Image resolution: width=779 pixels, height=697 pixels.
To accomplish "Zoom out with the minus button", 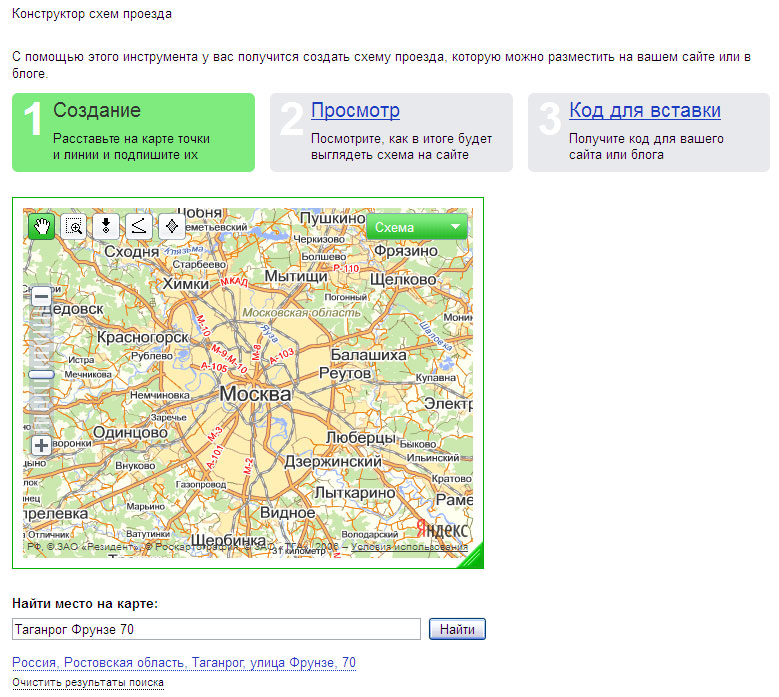I will [41, 297].
